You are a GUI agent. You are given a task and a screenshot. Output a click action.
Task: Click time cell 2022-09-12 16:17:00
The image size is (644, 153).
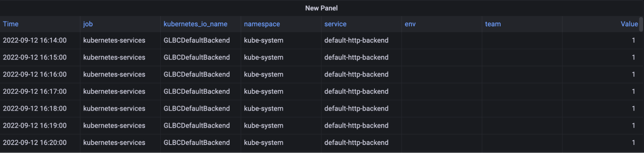35,91
